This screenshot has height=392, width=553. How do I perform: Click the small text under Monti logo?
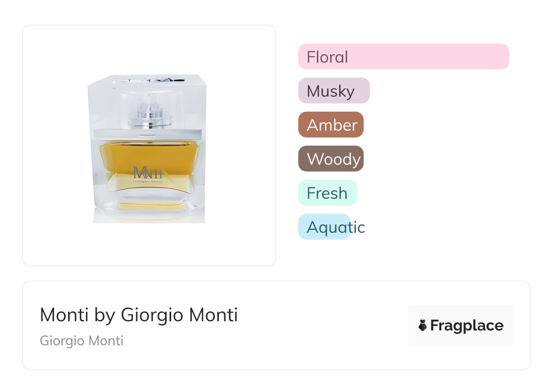tap(148, 181)
